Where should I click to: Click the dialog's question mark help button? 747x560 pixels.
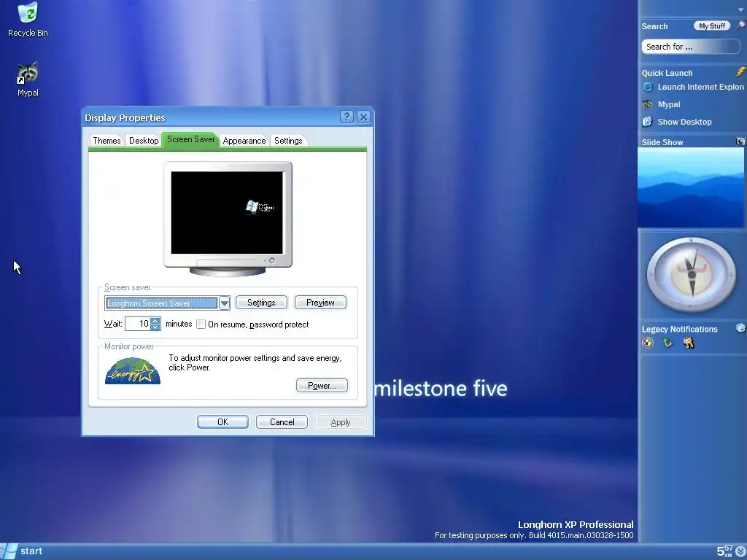(x=347, y=117)
